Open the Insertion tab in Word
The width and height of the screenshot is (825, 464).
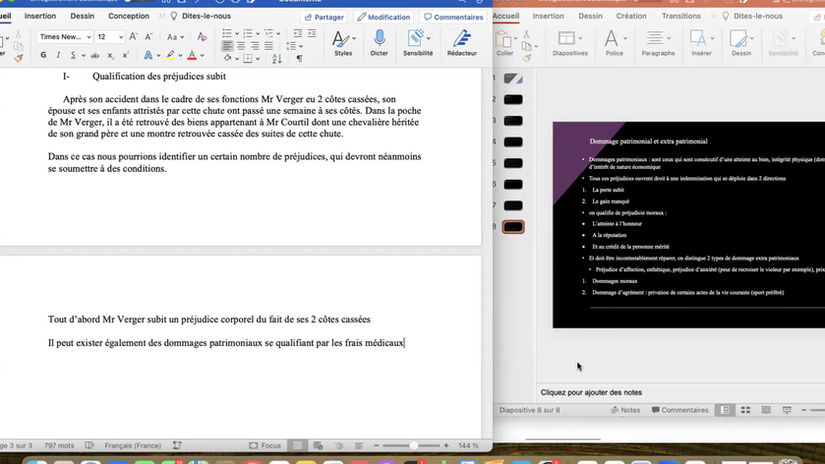(x=40, y=16)
